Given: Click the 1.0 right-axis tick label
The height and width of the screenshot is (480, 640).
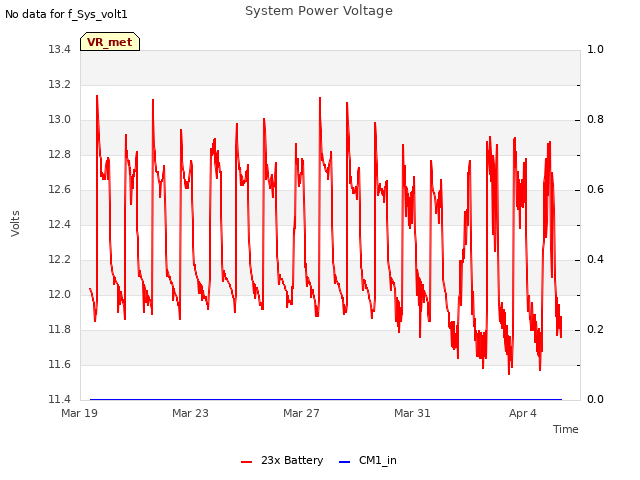Looking at the screenshot, I should tap(595, 49).
